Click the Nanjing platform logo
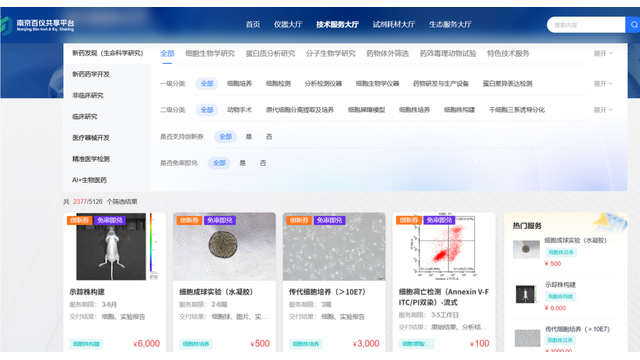Screen dimensions: 640x360 point(38,25)
